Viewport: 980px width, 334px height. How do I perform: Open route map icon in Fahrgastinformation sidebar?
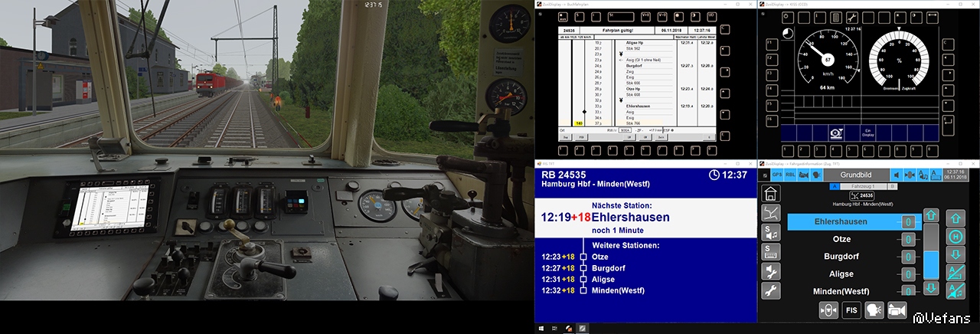770,212
